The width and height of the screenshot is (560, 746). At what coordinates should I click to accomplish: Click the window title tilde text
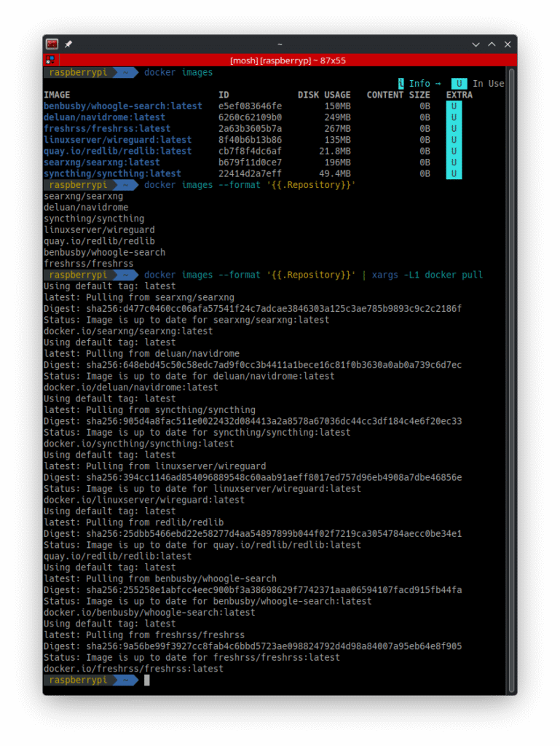280,44
